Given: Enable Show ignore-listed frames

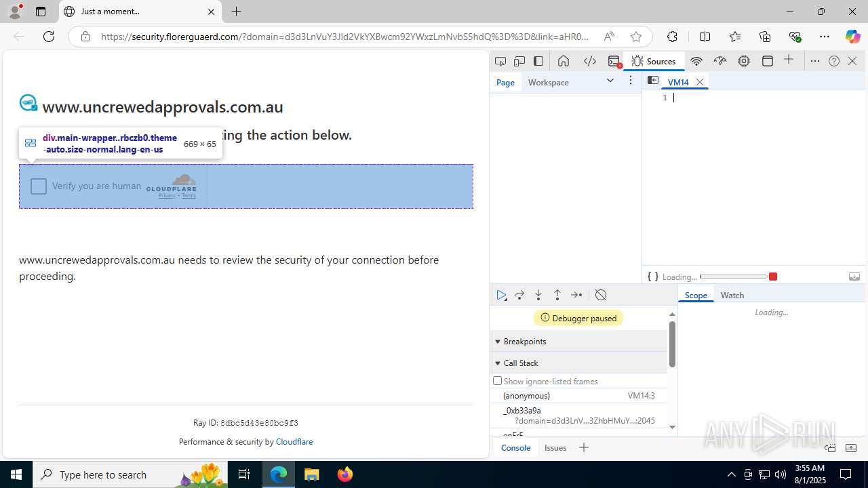Looking at the screenshot, I should [x=498, y=381].
